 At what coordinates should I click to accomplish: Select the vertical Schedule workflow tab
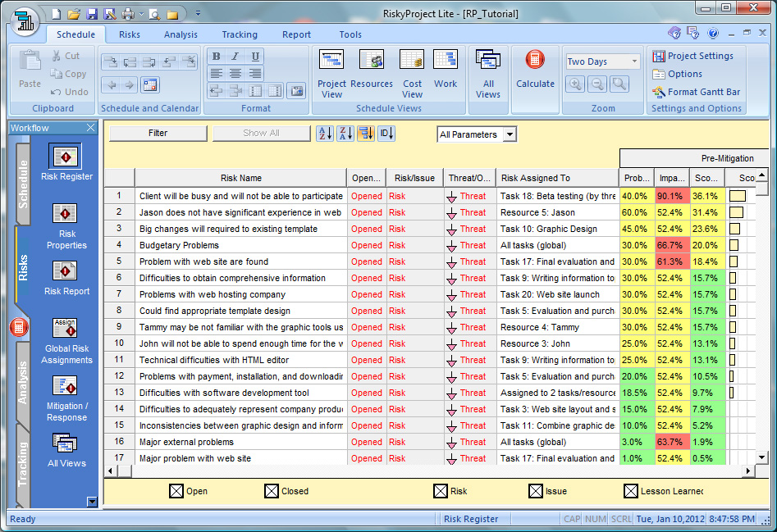22,184
